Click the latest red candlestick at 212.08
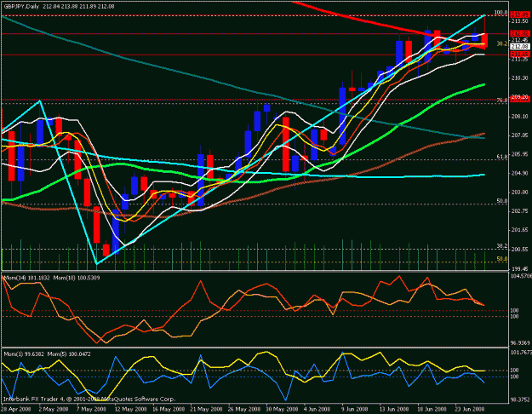This screenshot has width=532, height=414. coord(485,40)
